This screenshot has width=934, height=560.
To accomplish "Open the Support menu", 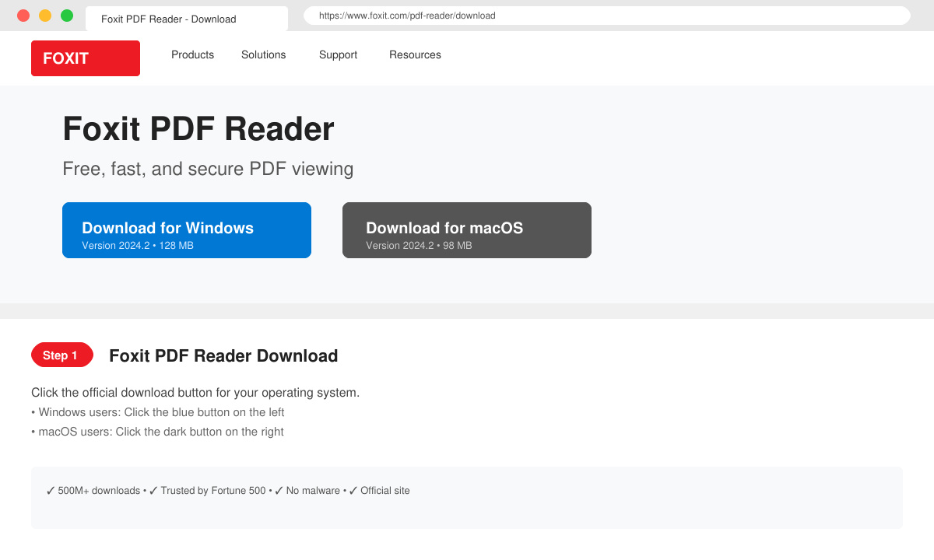I will coord(338,55).
